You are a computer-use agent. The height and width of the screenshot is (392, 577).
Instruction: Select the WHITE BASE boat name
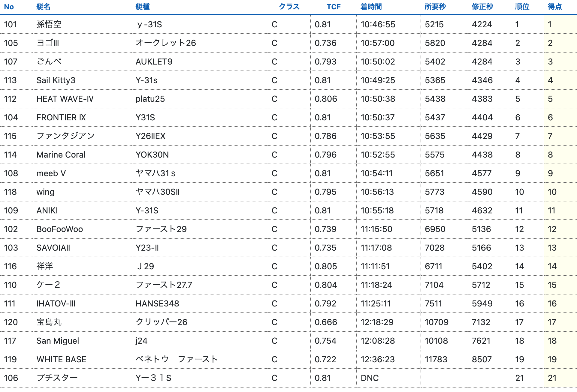point(61,359)
